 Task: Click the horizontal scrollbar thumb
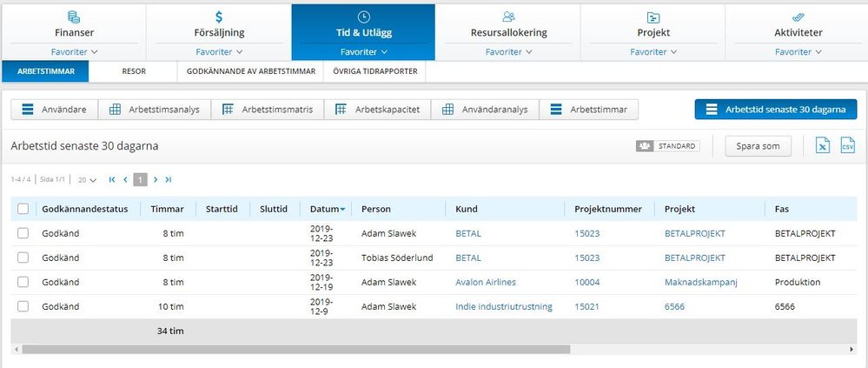tap(296, 349)
